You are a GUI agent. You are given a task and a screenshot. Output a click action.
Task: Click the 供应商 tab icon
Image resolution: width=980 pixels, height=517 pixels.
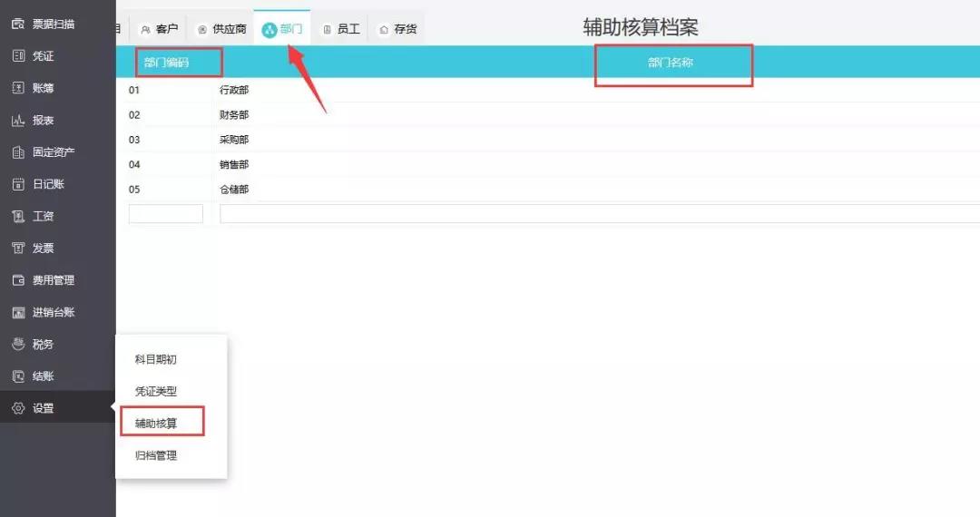(201, 29)
